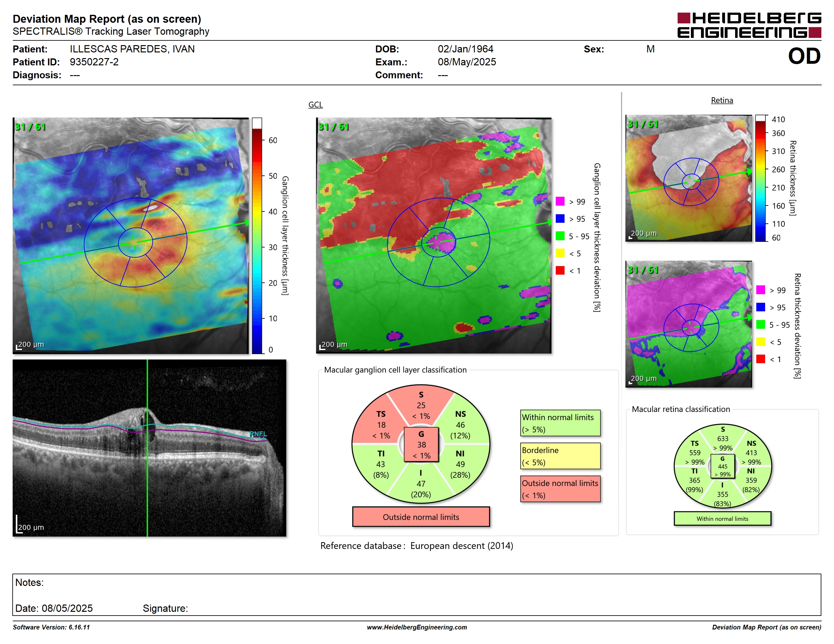
Task: Click the S sector value 25 in GCL chart
Action: 421,405
